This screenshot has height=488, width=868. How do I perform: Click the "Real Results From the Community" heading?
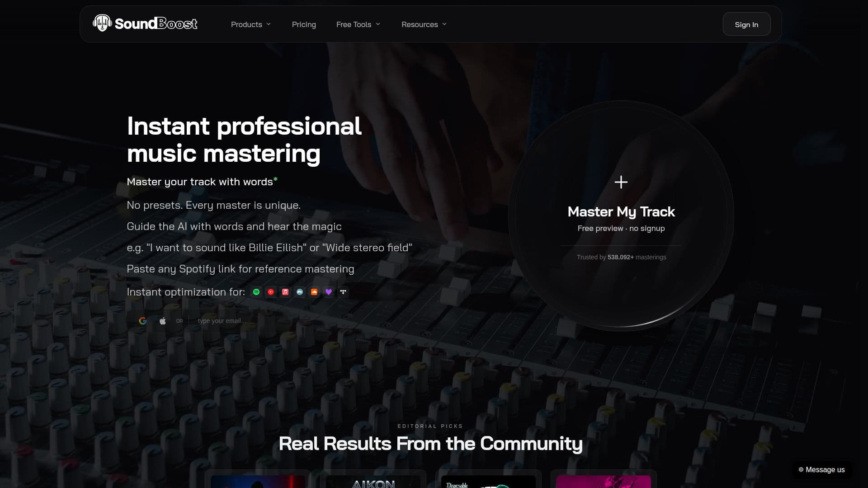point(430,444)
